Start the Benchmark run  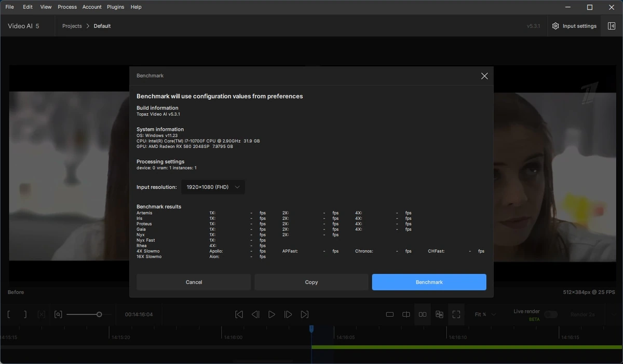click(x=429, y=282)
